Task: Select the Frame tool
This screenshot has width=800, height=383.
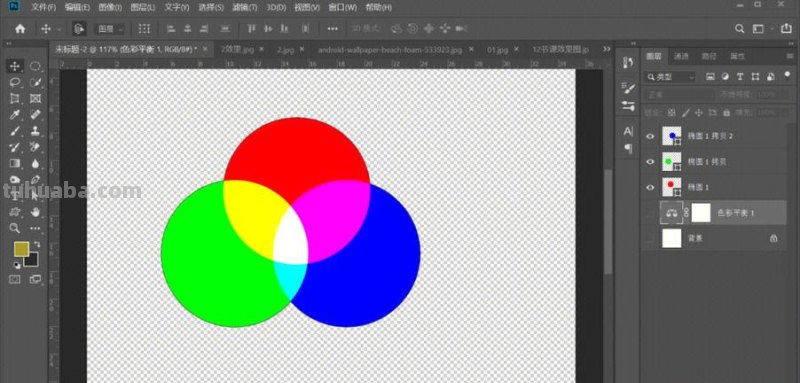Action: [x=35, y=98]
